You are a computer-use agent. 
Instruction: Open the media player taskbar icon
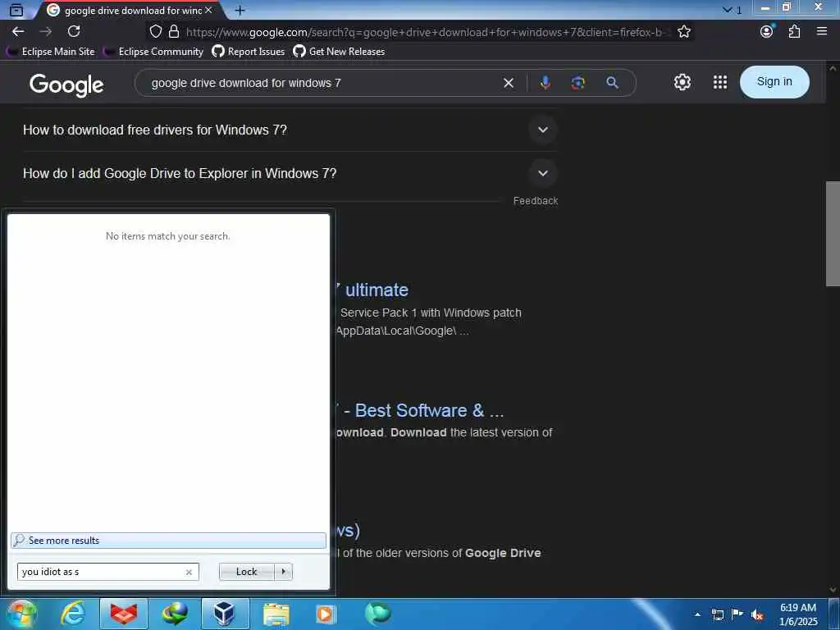coord(326,614)
